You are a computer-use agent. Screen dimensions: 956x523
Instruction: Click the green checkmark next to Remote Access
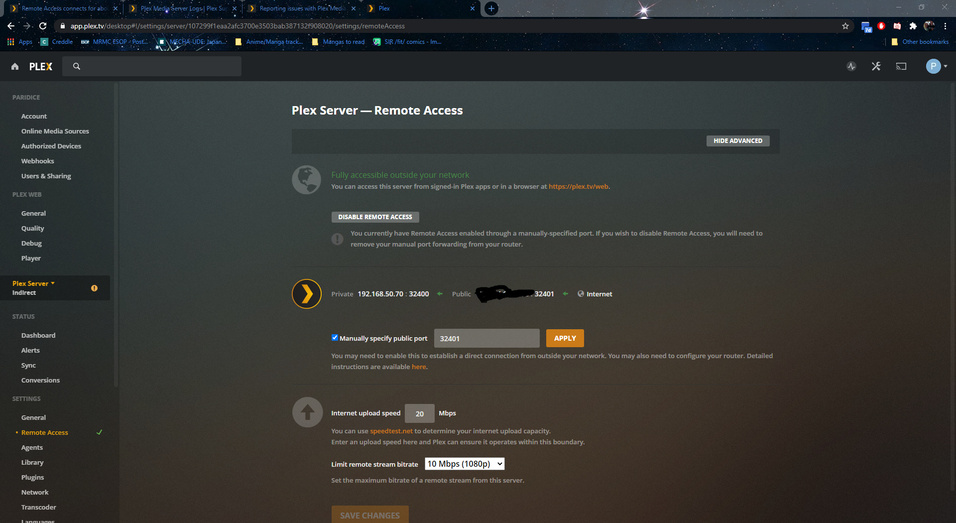coord(99,432)
